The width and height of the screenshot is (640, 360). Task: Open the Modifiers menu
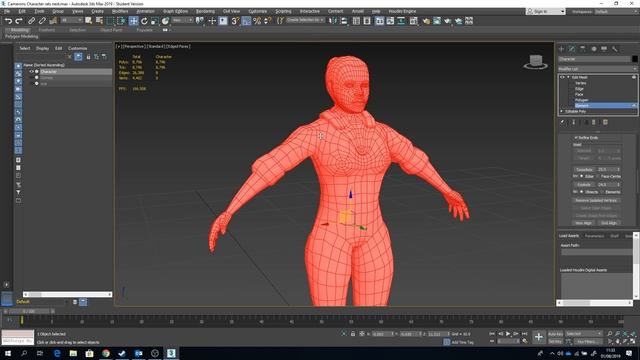120,11
